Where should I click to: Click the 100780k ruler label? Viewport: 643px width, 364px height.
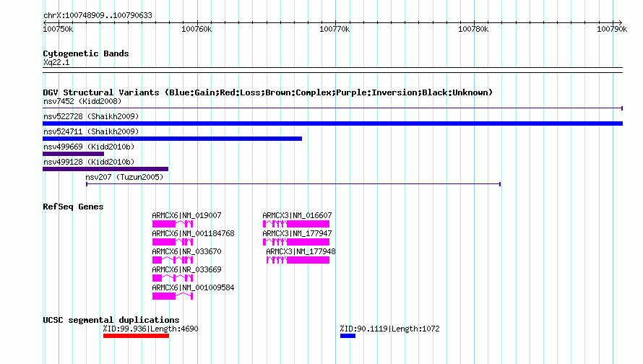[x=473, y=29]
